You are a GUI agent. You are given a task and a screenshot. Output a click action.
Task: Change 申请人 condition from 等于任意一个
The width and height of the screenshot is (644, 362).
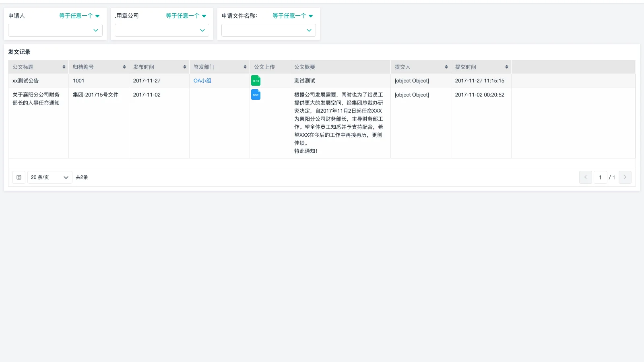79,16
